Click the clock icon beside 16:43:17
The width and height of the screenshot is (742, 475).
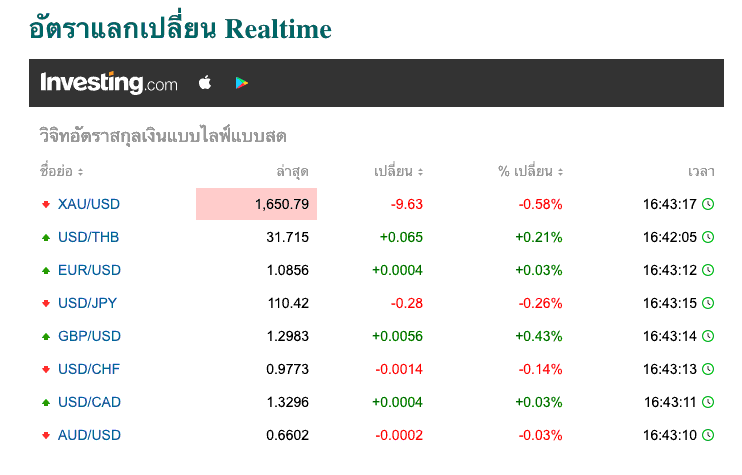707,204
